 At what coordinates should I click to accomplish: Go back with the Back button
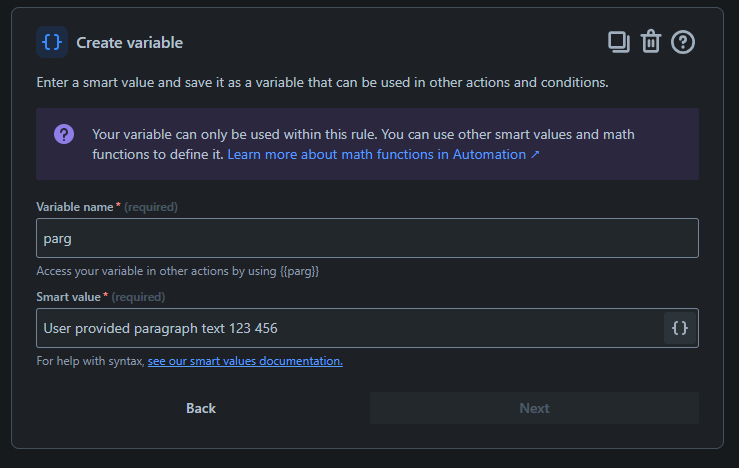[x=201, y=408]
